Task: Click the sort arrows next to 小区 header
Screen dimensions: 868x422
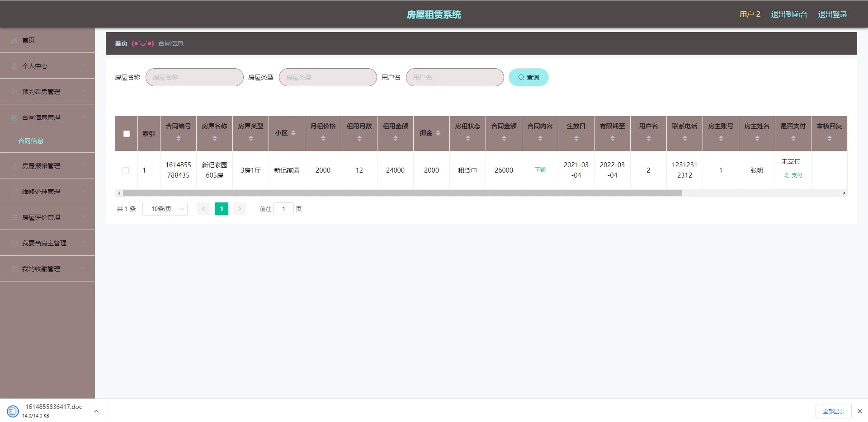Action: click(x=293, y=133)
